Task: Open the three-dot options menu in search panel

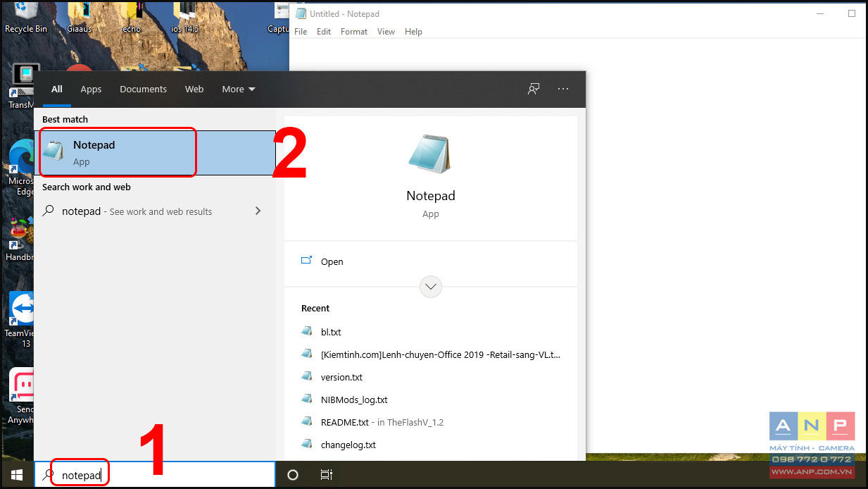Action: click(x=563, y=89)
